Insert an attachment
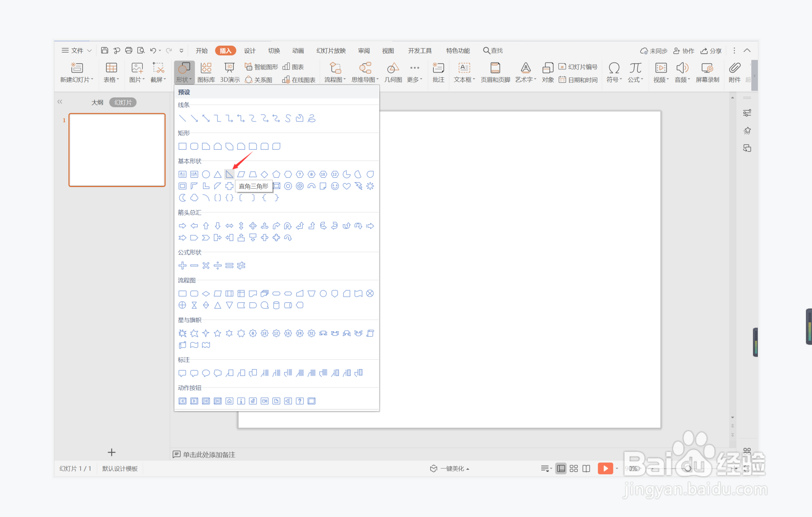This screenshot has width=812, height=517. (x=735, y=73)
